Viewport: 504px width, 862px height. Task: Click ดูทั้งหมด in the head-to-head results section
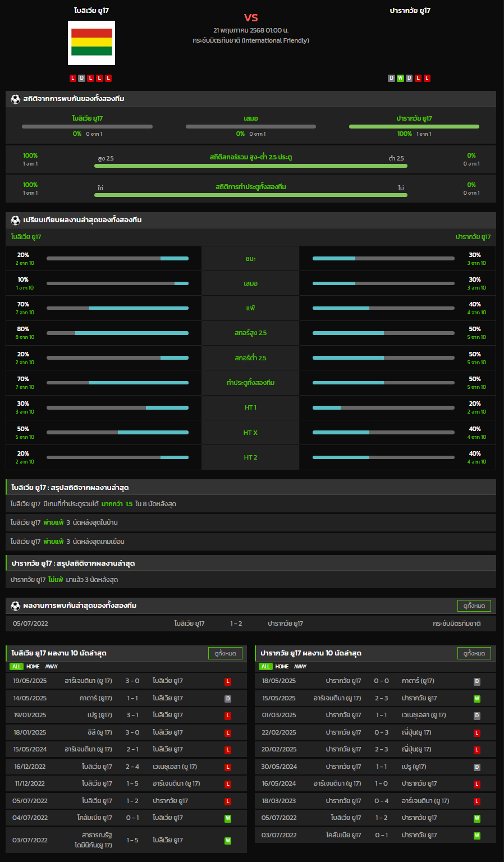[x=474, y=606]
